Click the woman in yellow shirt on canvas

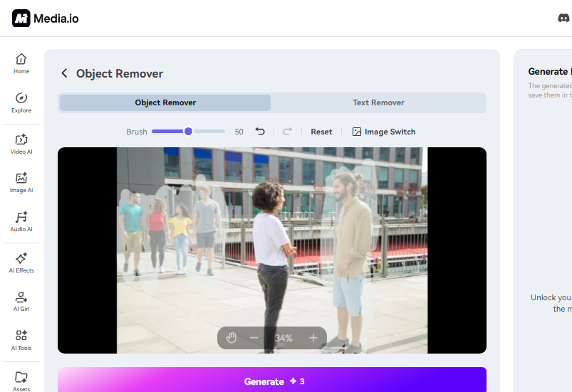(180, 238)
